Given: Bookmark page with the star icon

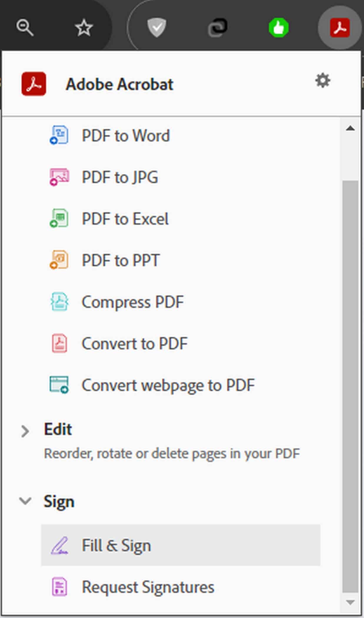Looking at the screenshot, I should point(84,28).
